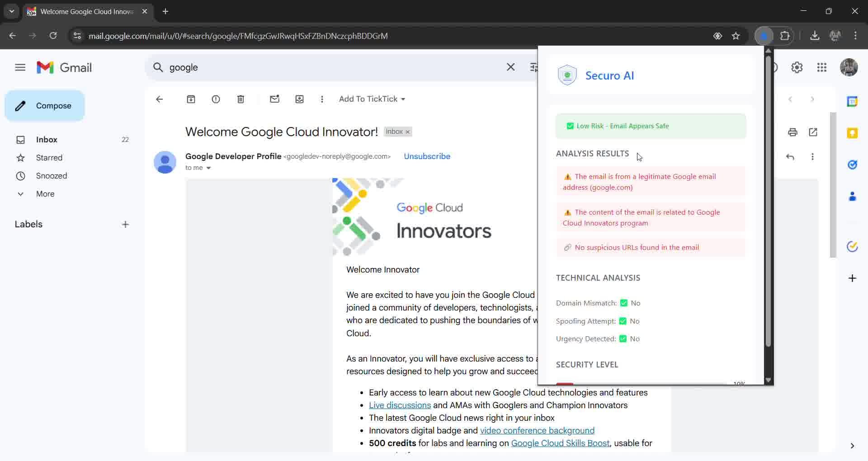Image resolution: width=868 pixels, height=461 pixels.
Task: Close the Welcome Google Cloud tab
Action: click(145, 11)
